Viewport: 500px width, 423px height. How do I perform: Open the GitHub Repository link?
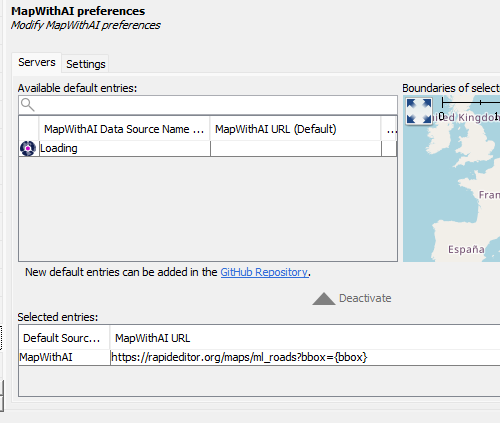click(264, 272)
